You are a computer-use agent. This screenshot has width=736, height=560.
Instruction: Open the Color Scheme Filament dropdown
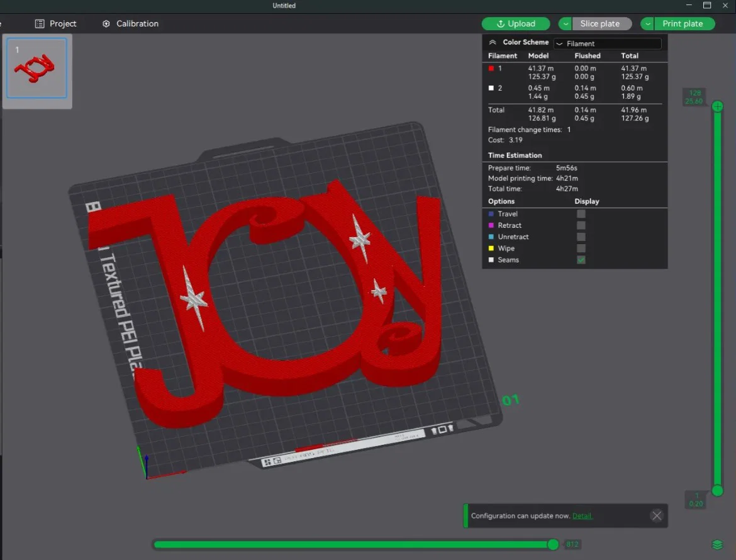(608, 43)
